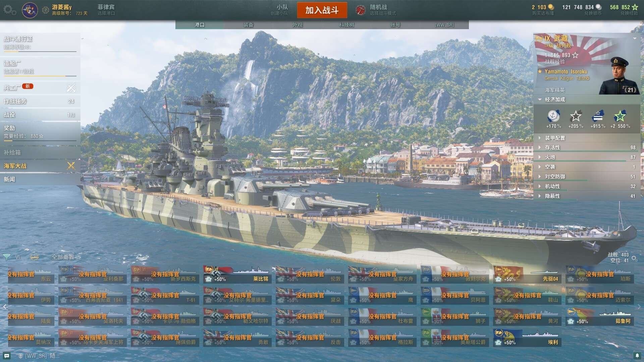This screenshot has height=362, width=644.
Task: Click the doubloons coin icon
Action: pos(551,7)
